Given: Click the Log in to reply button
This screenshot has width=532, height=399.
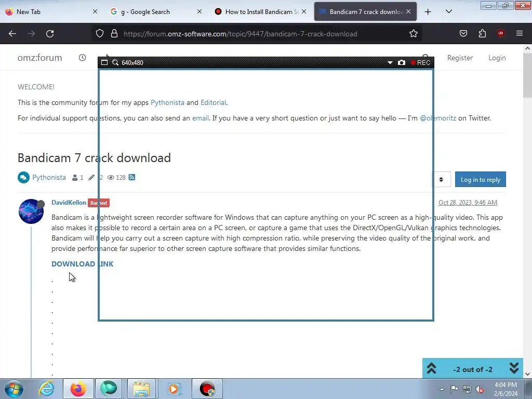Looking at the screenshot, I should [481, 179].
